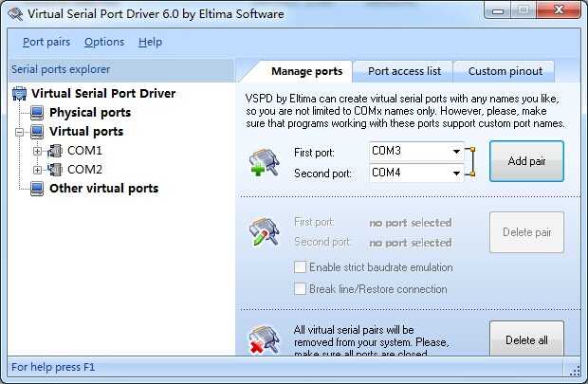
Task: Click the Add pair button
Action: click(526, 161)
